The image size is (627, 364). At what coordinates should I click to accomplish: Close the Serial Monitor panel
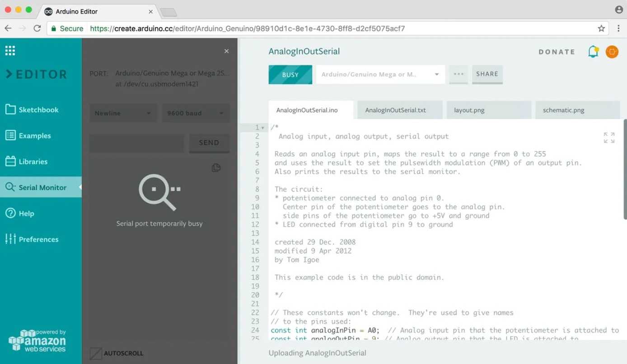pyautogui.click(x=227, y=51)
